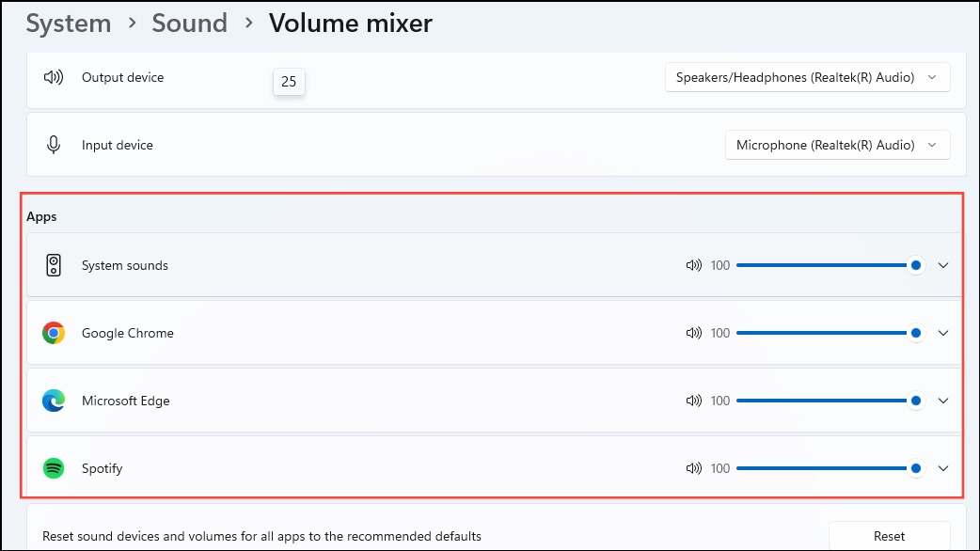This screenshot has width=980, height=551.
Task: Click the Spotify volume slider handle
Action: 916,468
